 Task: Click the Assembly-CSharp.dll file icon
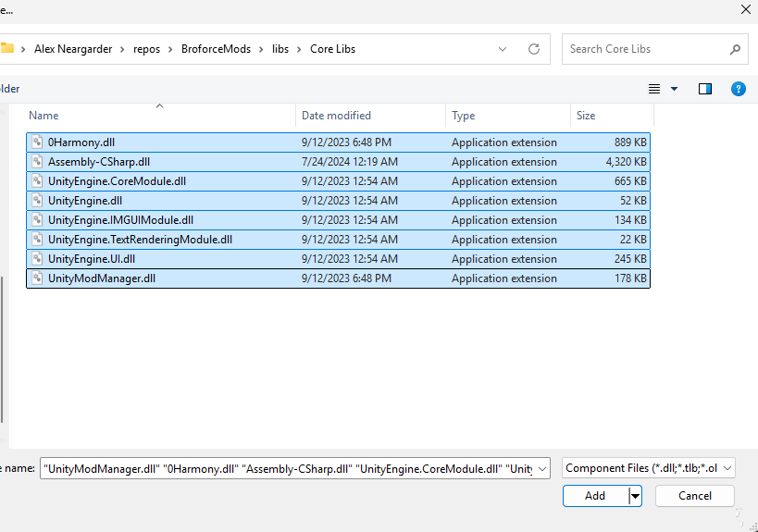pos(37,161)
